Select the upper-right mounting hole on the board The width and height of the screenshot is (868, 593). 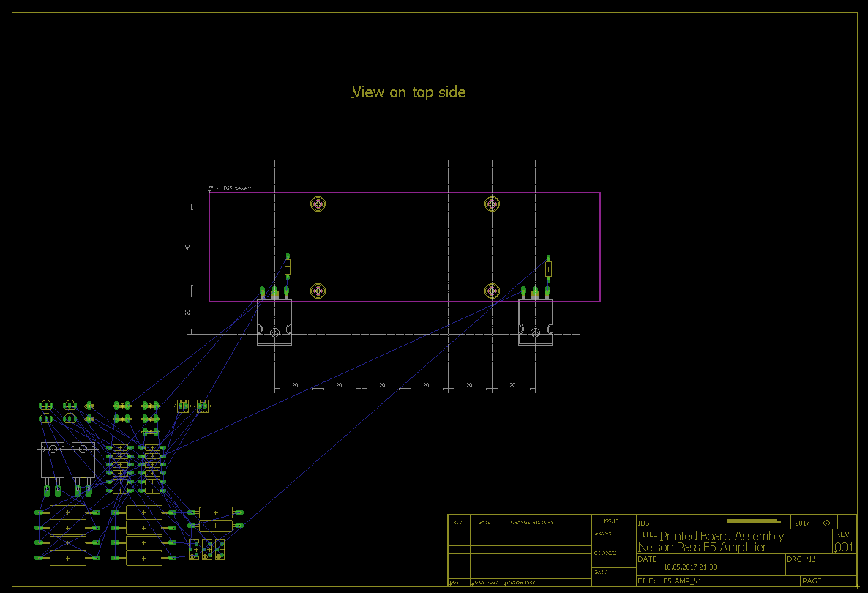(492, 204)
